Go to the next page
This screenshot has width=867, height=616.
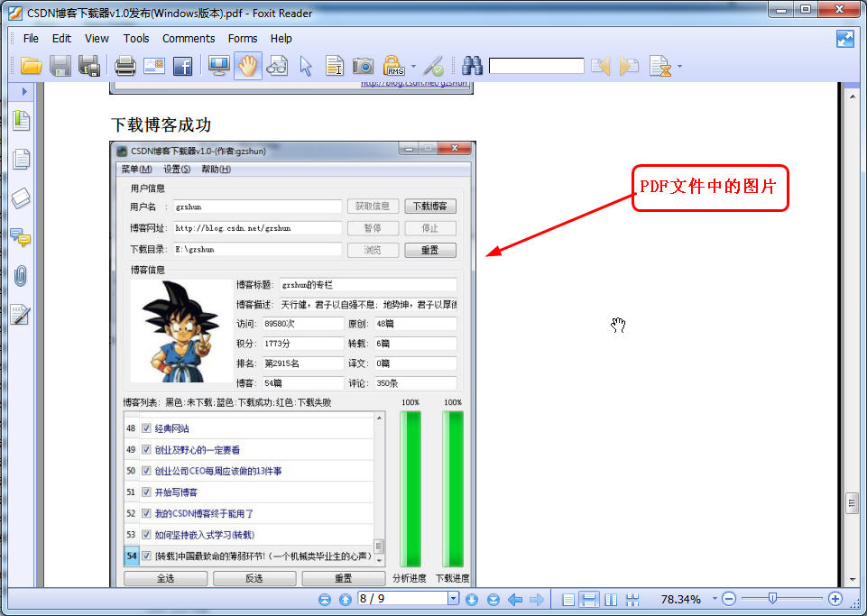472,600
